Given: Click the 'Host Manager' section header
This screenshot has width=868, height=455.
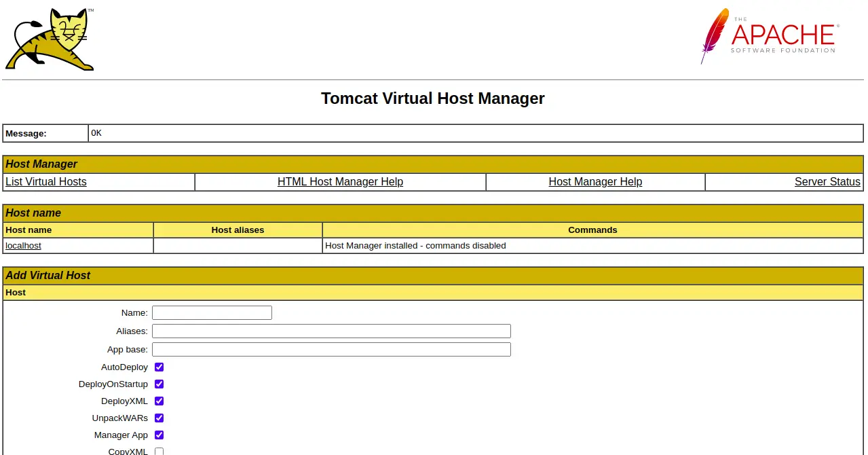Looking at the screenshot, I should point(433,164).
